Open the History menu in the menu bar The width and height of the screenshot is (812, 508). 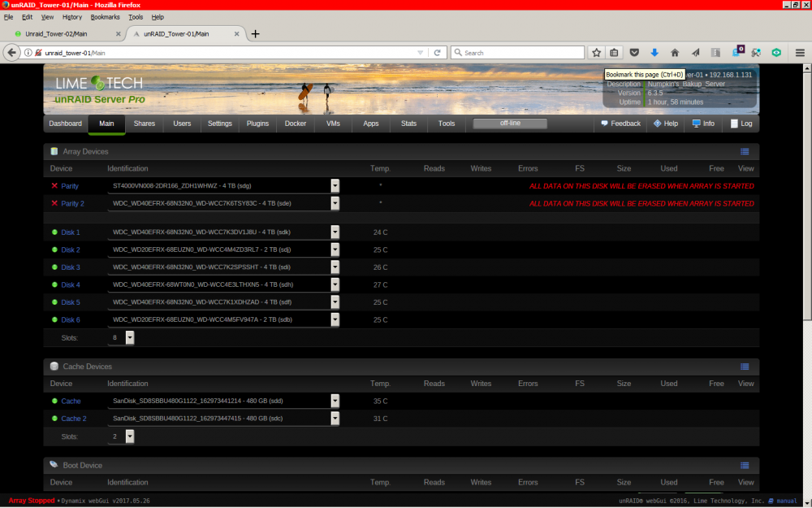point(72,17)
